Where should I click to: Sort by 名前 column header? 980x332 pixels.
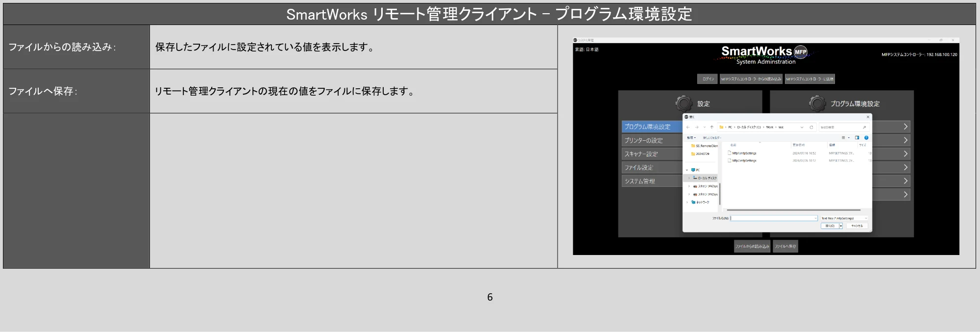[x=734, y=145]
